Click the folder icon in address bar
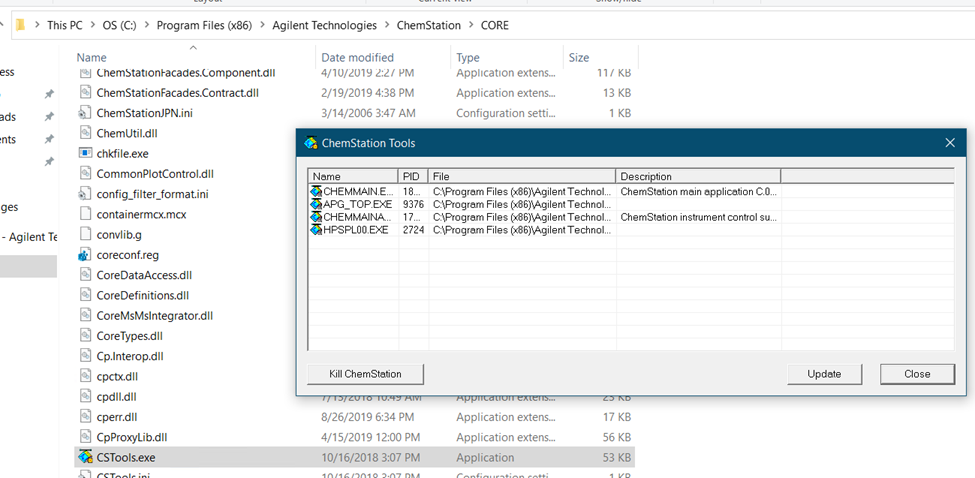975x478 pixels. tap(21, 25)
